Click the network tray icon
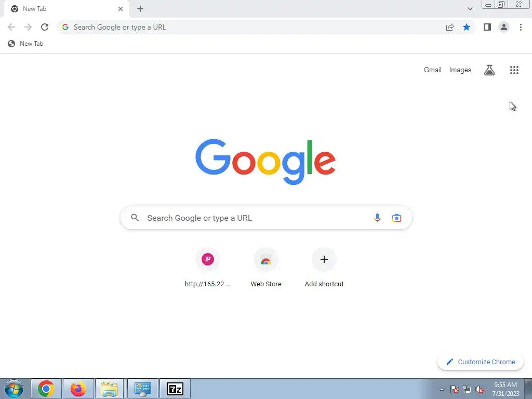This screenshot has width=532, height=399. click(467, 389)
